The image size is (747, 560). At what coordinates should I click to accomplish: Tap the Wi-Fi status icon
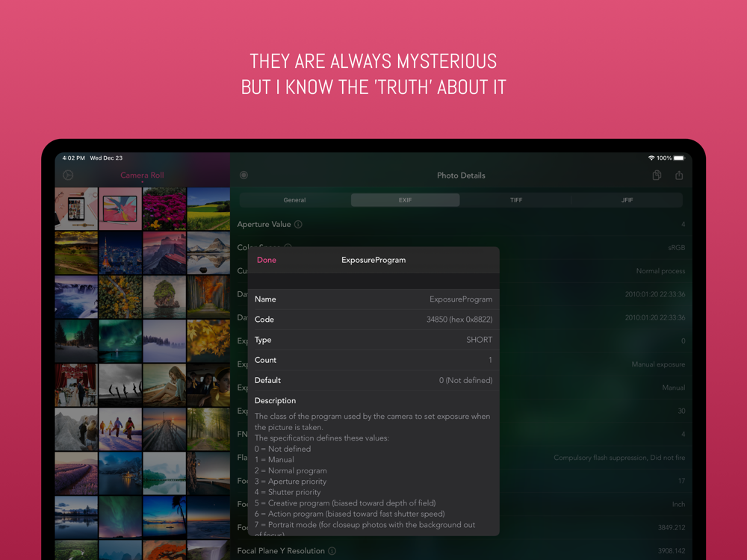[651, 158]
